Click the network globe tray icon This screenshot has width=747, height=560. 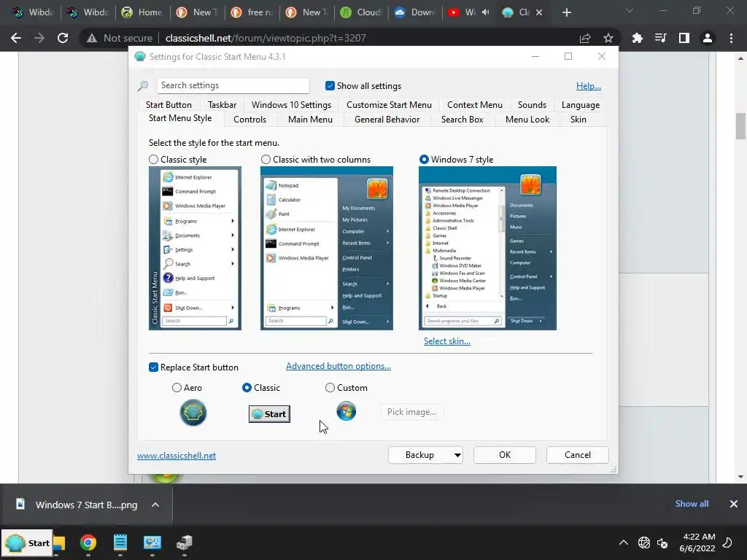(643, 542)
